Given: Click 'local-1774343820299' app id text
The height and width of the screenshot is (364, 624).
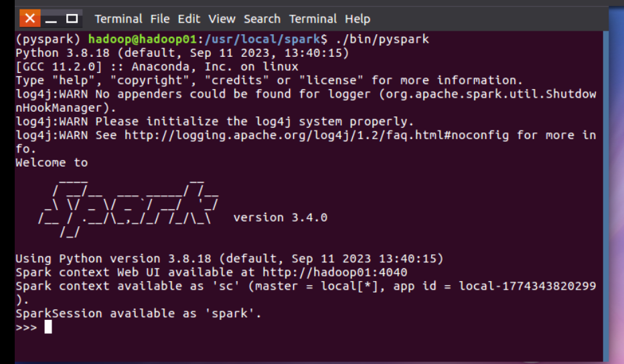Looking at the screenshot, I should pos(528,286).
